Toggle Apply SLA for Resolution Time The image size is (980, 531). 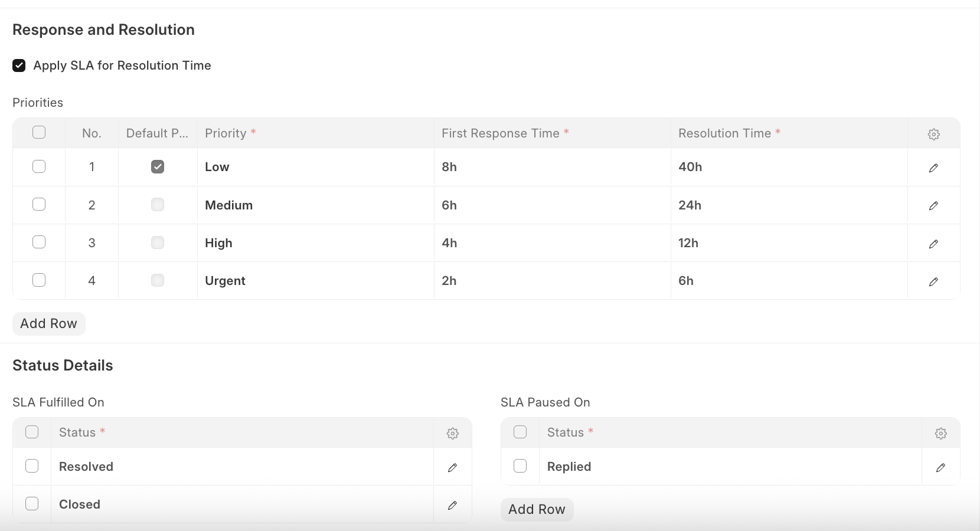coord(19,65)
